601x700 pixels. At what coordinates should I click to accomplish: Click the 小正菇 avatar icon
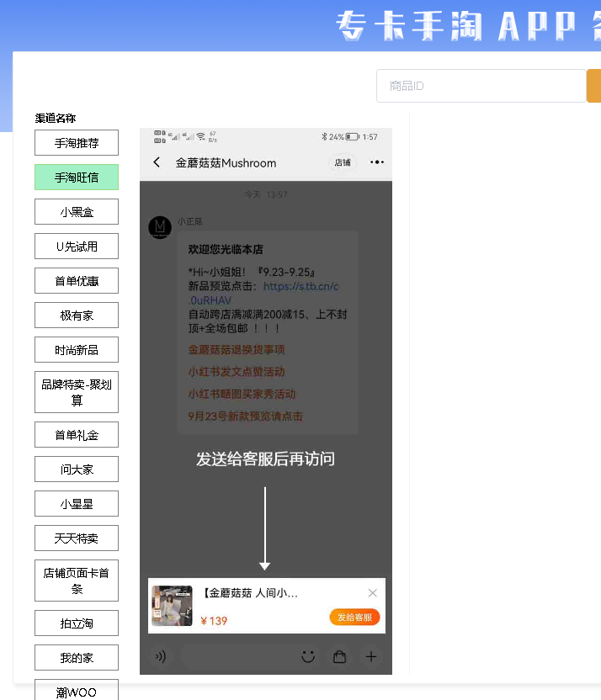coord(160,227)
